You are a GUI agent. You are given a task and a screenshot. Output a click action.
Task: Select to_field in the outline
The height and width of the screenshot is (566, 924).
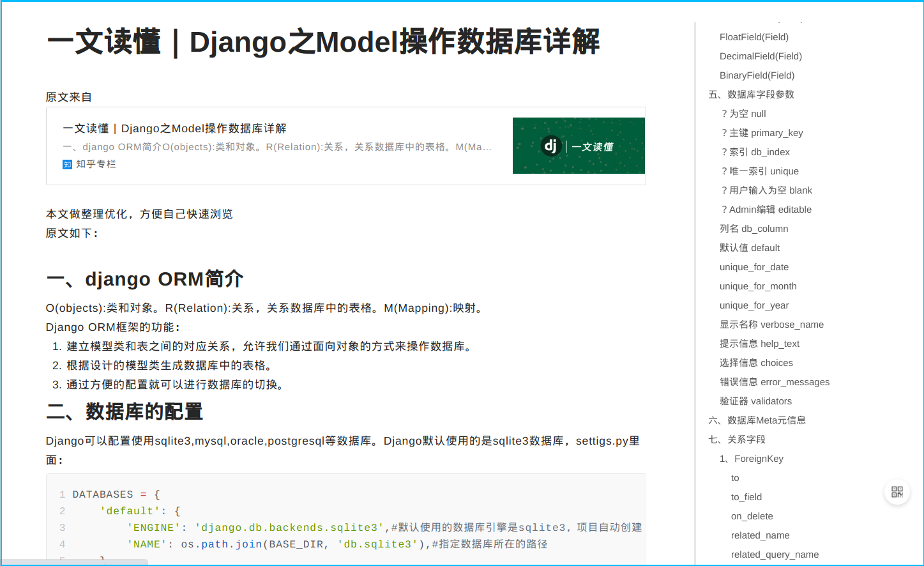[x=746, y=497]
